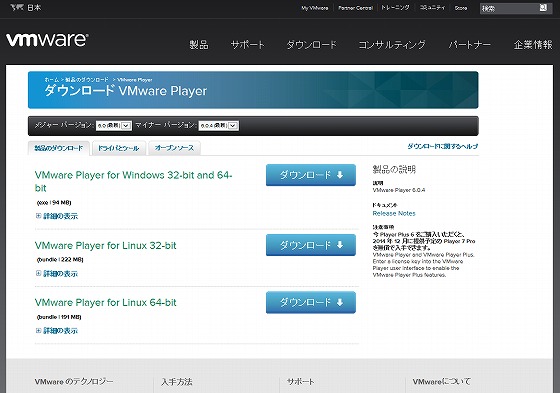This screenshot has width=560, height=393.
Task: Click the plus icon for Windows 詳細の表示
Action: [38, 215]
